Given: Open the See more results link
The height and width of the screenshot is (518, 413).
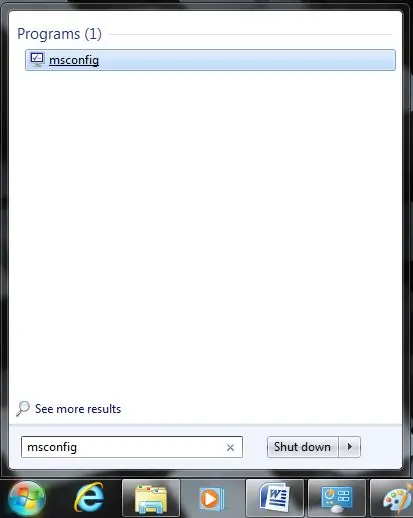Looking at the screenshot, I should click(x=78, y=409).
